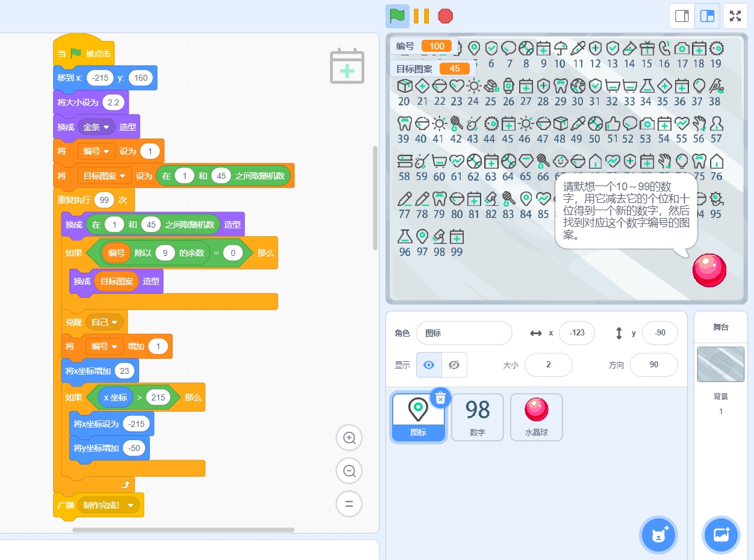Delete the 图标 sprite via trash icon
This screenshot has height=560, width=754.
click(441, 398)
